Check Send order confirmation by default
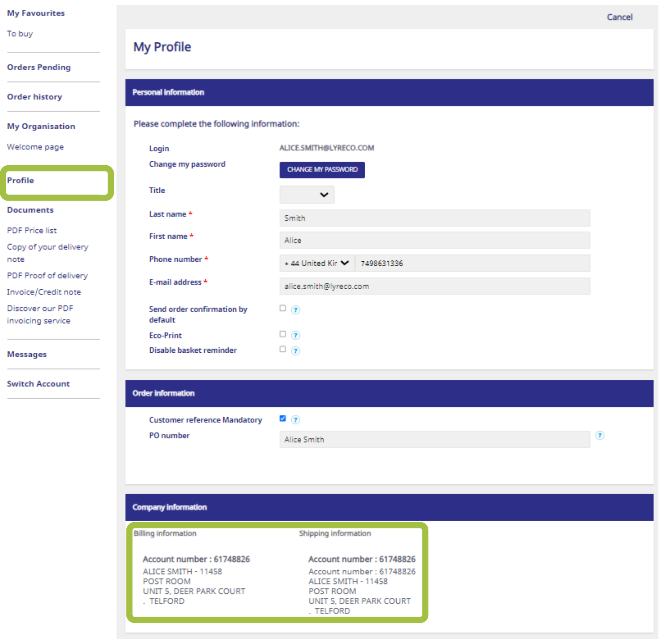Screen dimensions: 660x644 [282, 308]
